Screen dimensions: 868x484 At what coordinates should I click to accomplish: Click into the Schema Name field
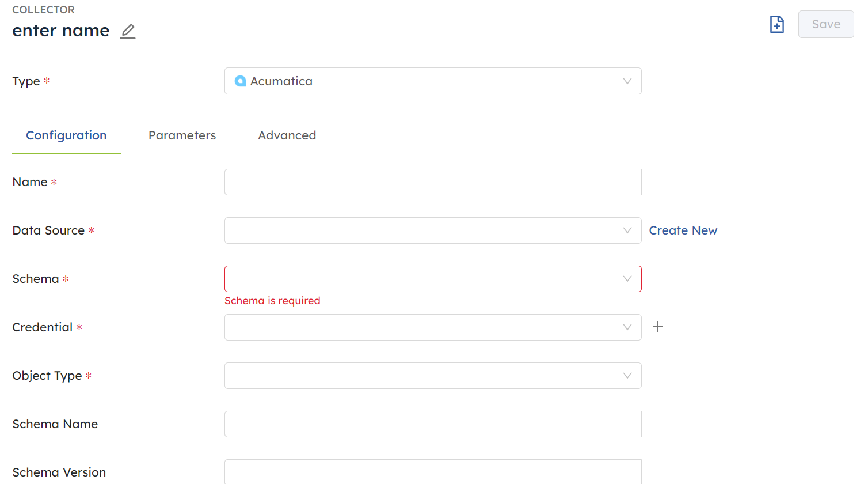click(433, 424)
